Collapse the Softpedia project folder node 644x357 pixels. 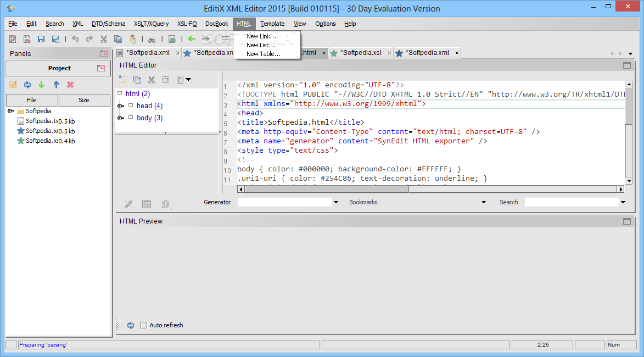click(x=10, y=111)
